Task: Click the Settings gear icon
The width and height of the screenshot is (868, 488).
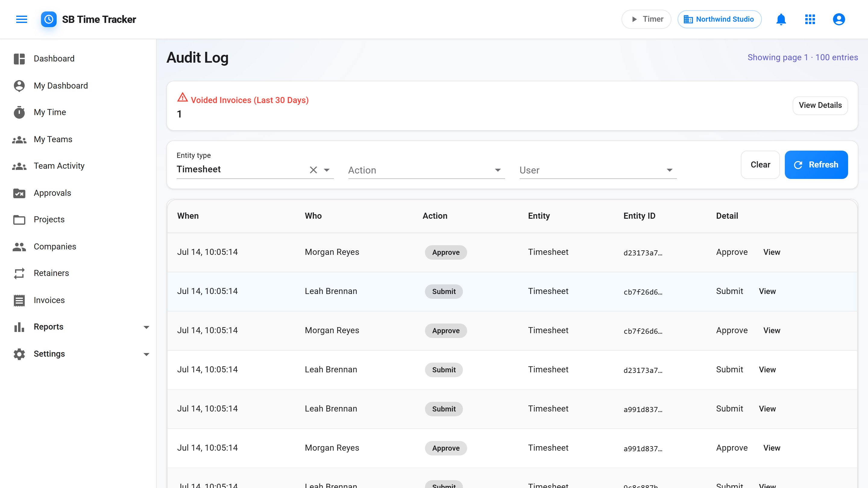Action: click(x=19, y=354)
